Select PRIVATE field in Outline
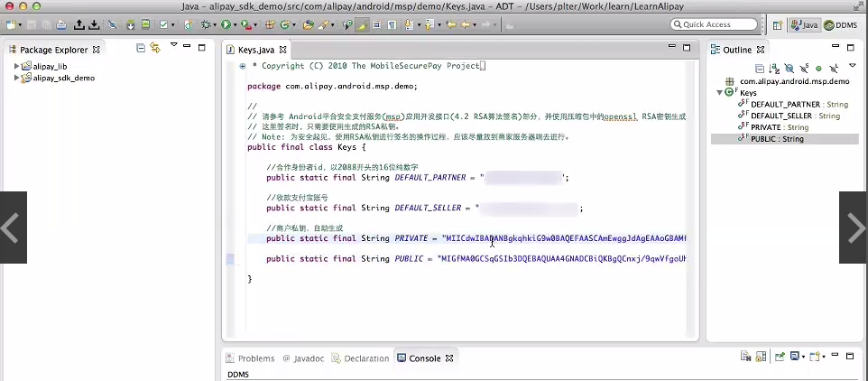Image resolution: width=868 pixels, height=381 pixels. tap(772, 127)
